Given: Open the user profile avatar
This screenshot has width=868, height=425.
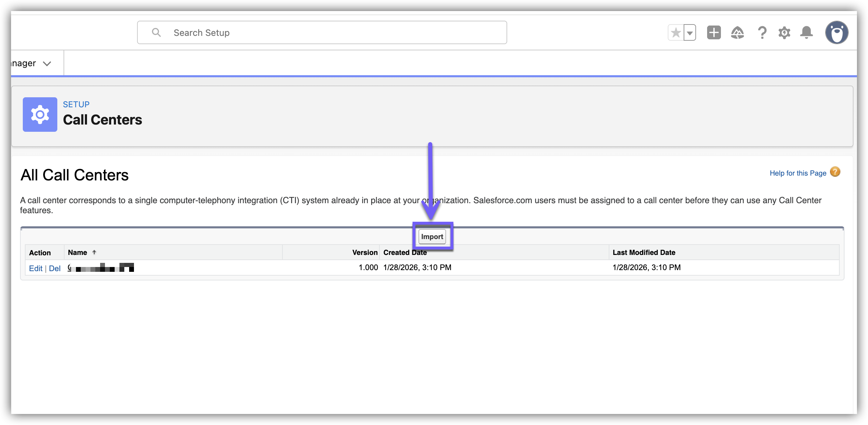Looking at the screenshot, I should [836, 33].
